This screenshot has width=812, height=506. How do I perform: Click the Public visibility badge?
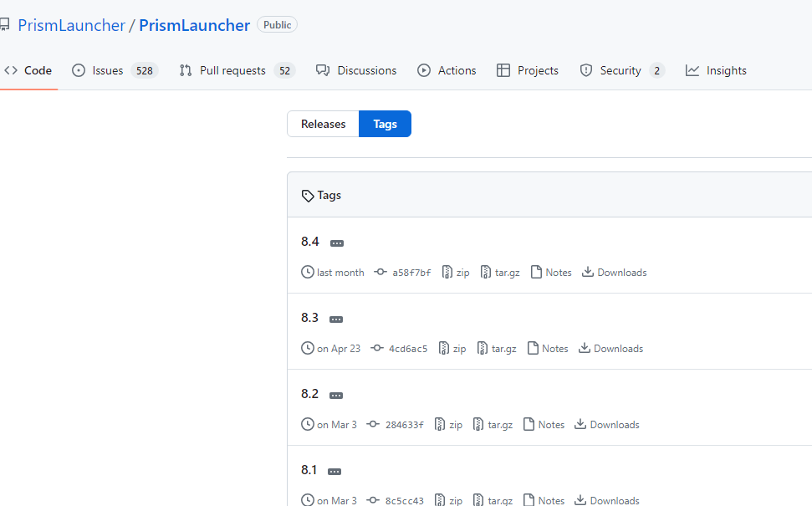[x=277, y=24]
